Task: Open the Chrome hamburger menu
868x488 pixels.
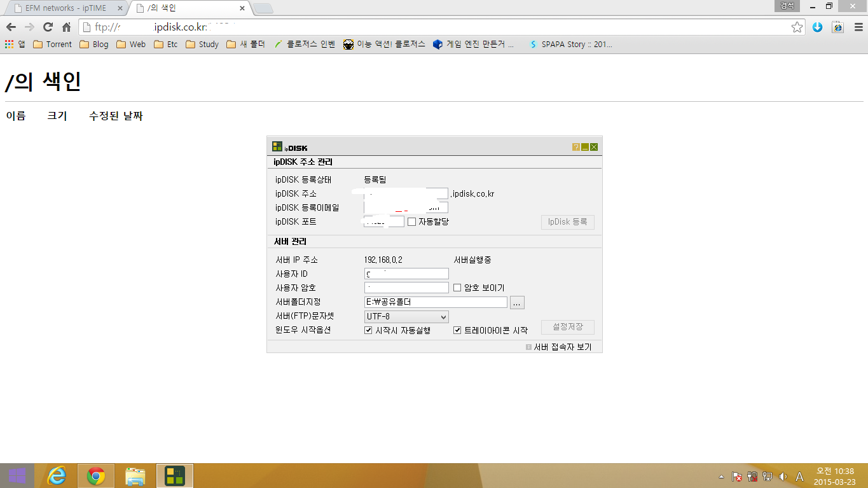Action: pos(857,27)
